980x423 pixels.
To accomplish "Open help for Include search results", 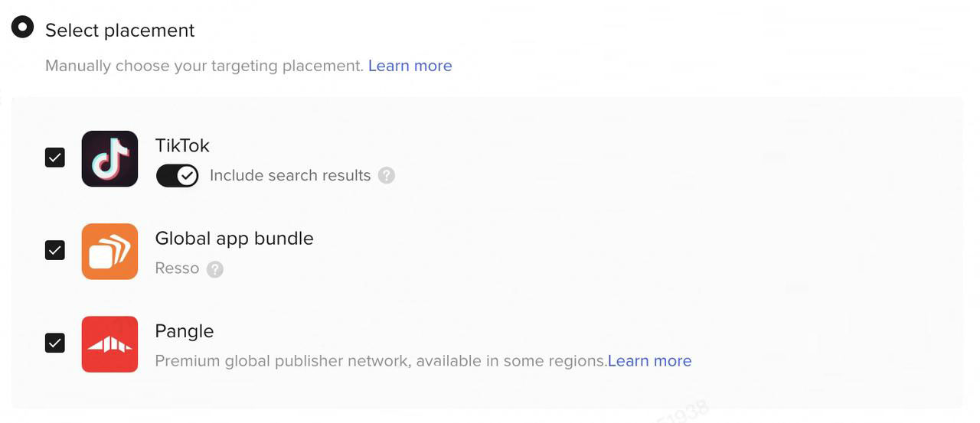I will pos(387,175).
